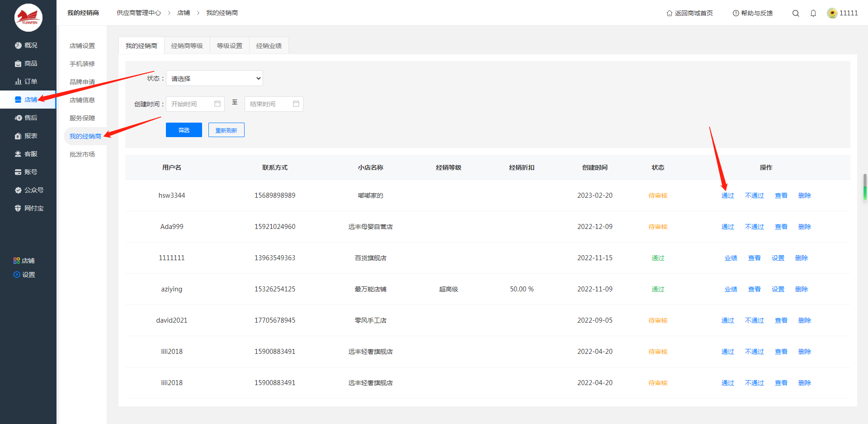Click 业绩 for user 1111111

click(x=731, y=258)
